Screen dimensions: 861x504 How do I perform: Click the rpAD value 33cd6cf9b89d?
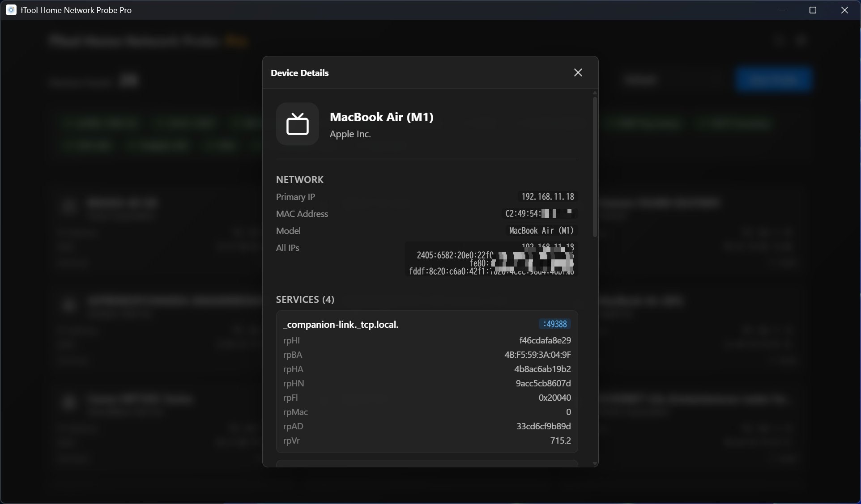[x=543, y=426]
